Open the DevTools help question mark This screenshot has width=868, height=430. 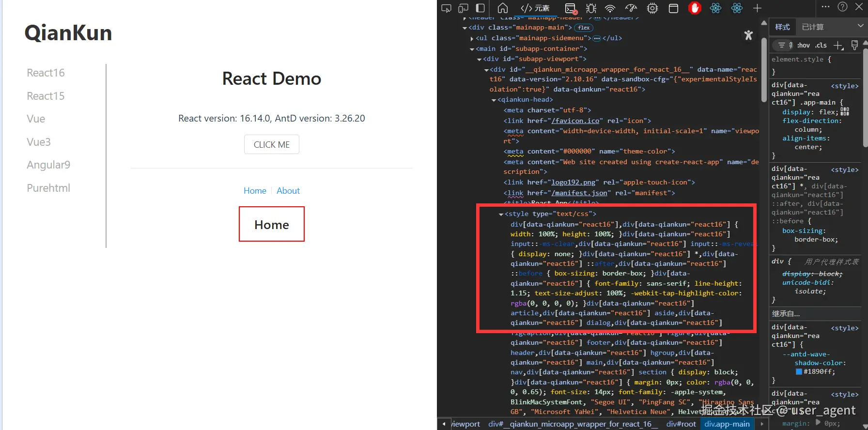[x=843, y=7]
